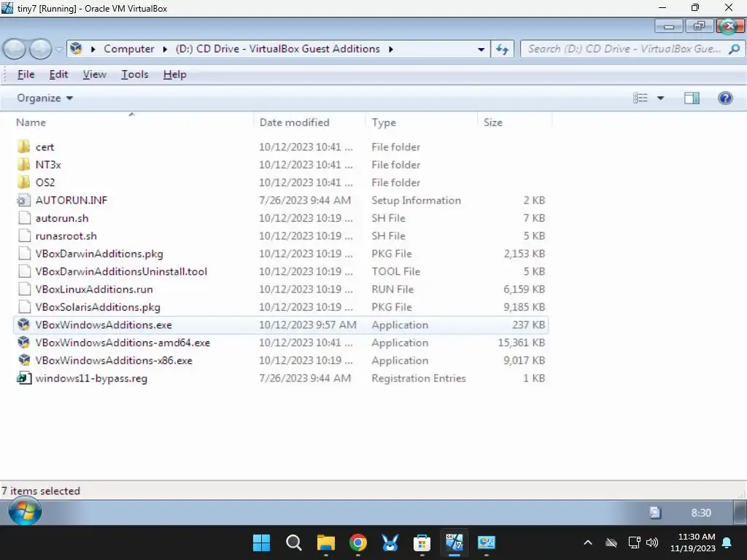Open the host notifications bell

click(727, 542)
